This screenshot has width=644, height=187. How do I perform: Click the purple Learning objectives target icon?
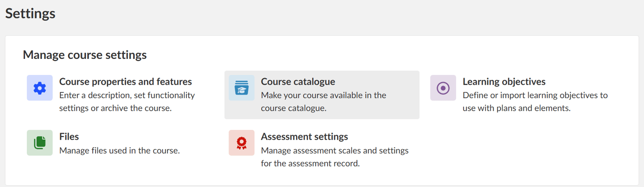pyautogui.click(x=443, y=88)
